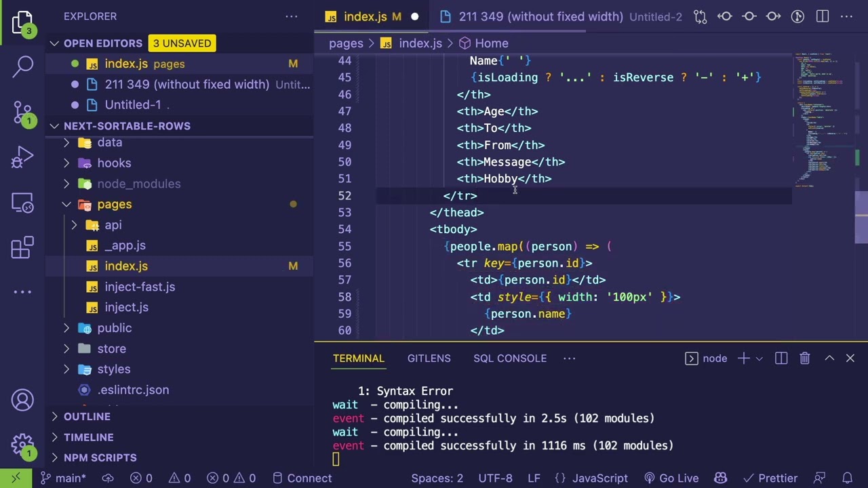Click the main* git branch indicator
This screenshot has width=868, height=488.
tap(63, 478)
